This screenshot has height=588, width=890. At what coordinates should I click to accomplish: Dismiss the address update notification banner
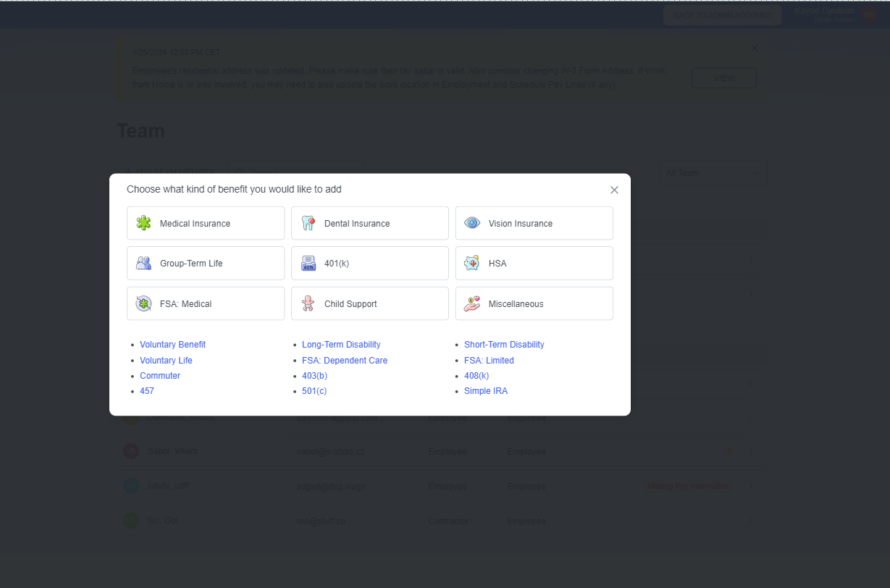754,49
